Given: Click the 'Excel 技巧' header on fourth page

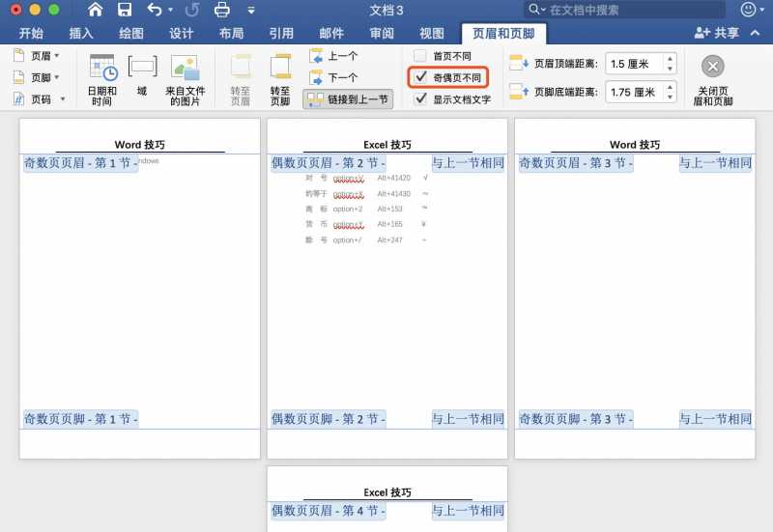Looking at the screenshot, I should click(x=387, y=492).
